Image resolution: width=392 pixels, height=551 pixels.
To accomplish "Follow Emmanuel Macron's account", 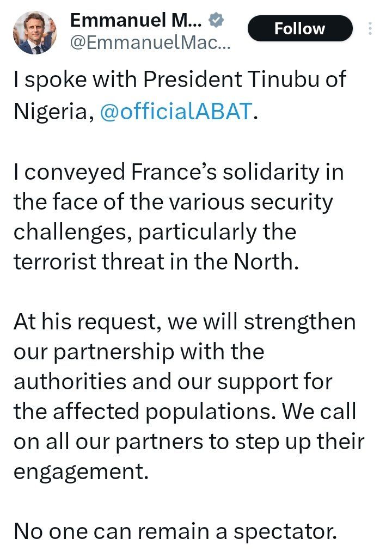I will (299, 29).
